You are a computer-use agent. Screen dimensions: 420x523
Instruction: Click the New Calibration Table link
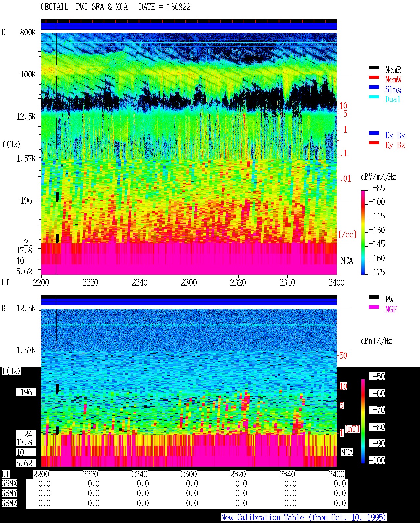click(x=304, y=518)
